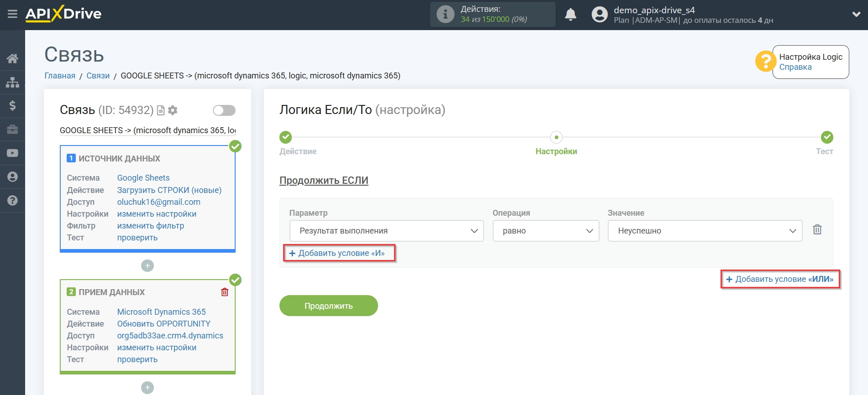Click Добавить условие «ИЛИ»
The height and width of the screenshot is (395, 868).
pyautogui.click(x=780, y=279)
